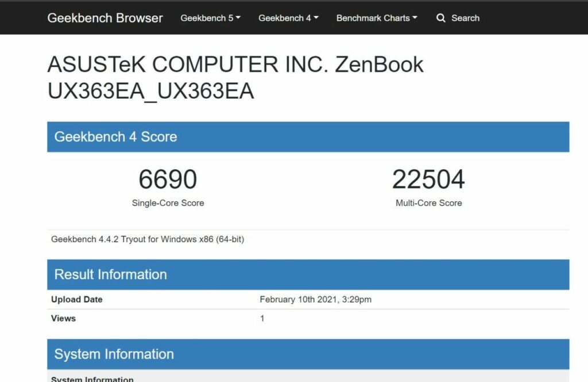The width and height of the screenshot is (588, 382).
Task: Click the Multi-Core Score label
Action: (x=428, y=203)
